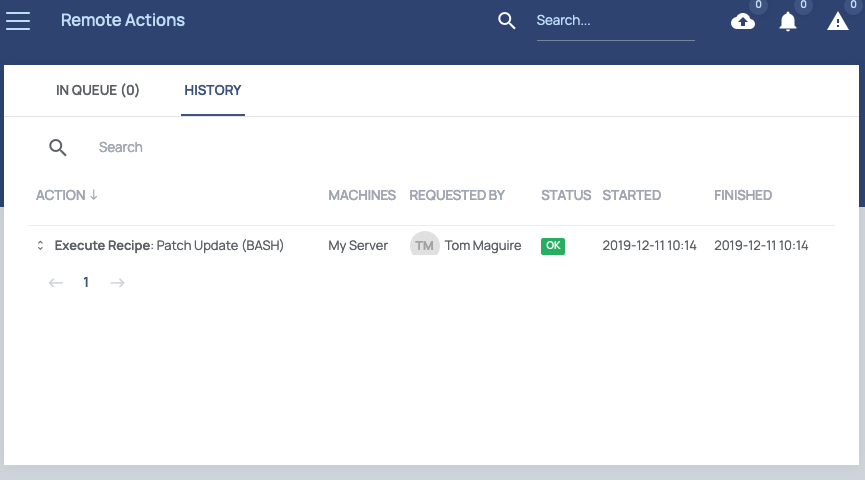This screenshot has width=865, height=480.
Task: Click the history table search magnifier icon
Action: [x=58, y=147]
